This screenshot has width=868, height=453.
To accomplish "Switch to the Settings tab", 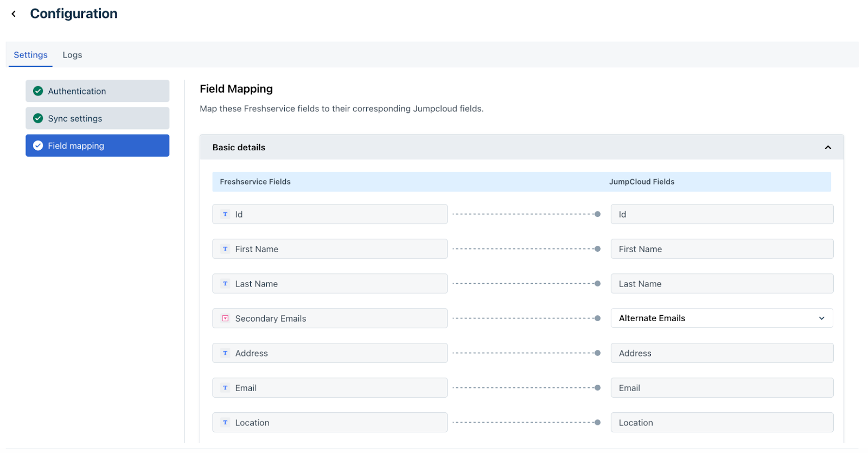I will tap(30, 55).
